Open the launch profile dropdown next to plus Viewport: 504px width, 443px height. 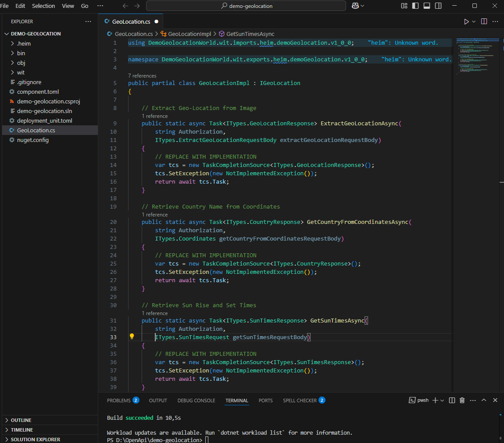click(x=442, y=400)
